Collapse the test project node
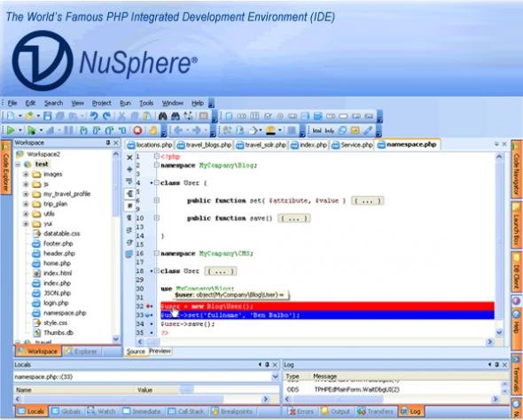This screenshot has height=420, width=523. 18,164
